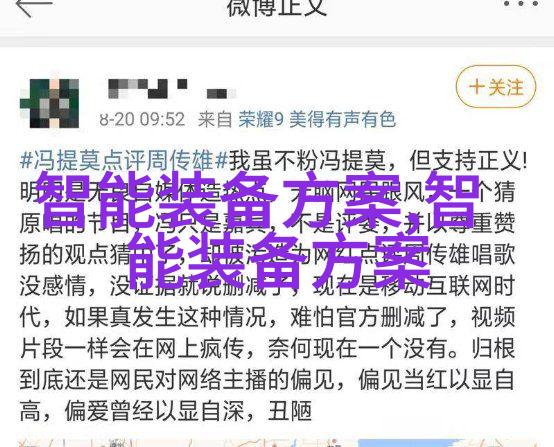
Task: Click the 8-20 09:52 timestamp
Action: [x=142, y=119]
